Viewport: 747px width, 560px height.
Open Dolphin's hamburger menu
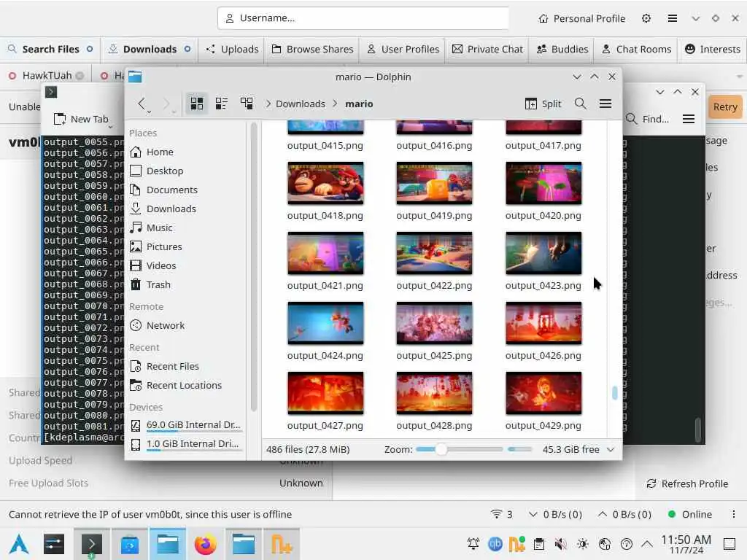coord(605,104)
